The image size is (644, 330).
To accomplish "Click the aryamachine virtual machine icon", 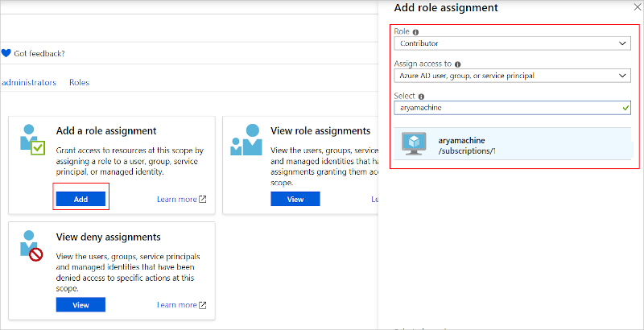I will tap(414, 143).
